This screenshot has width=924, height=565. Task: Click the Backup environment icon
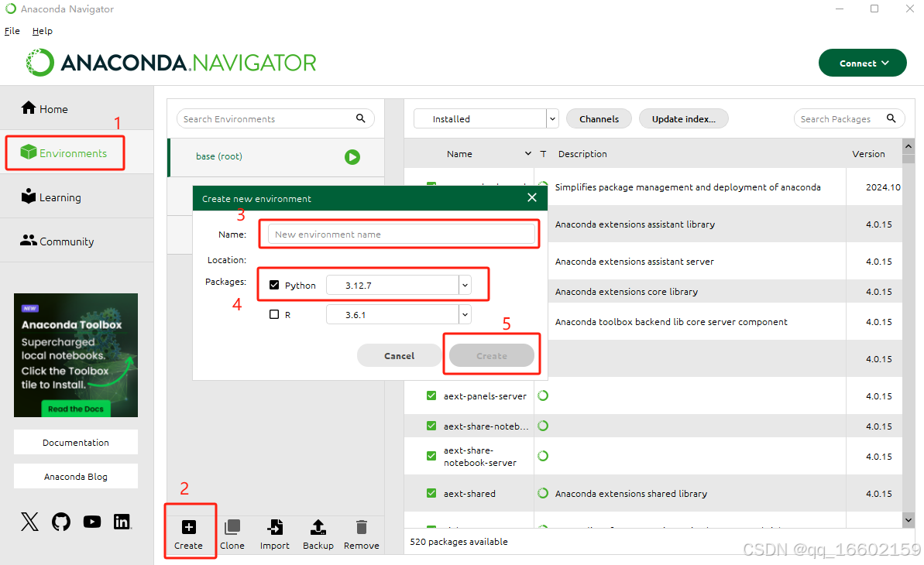[x=318, y=527]
